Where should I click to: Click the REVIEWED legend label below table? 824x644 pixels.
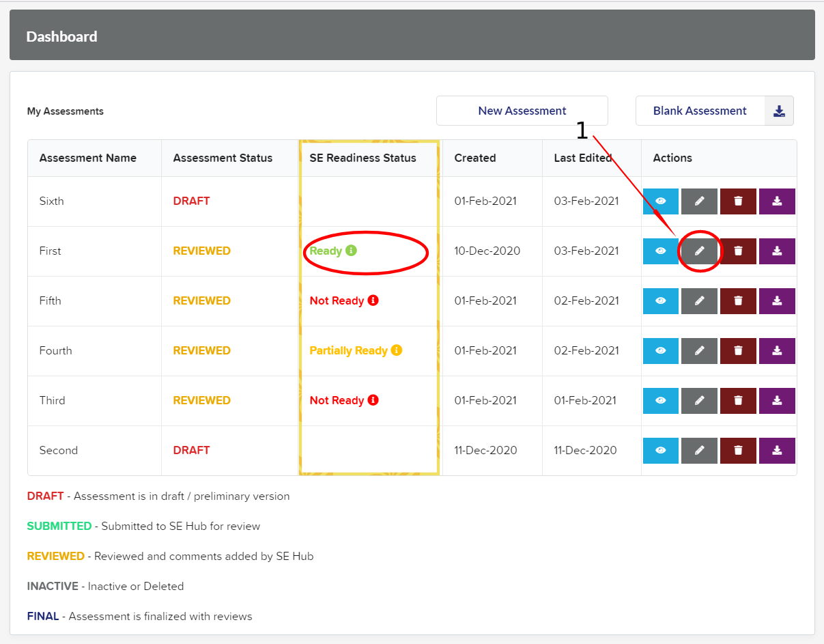tap(56, 556)
